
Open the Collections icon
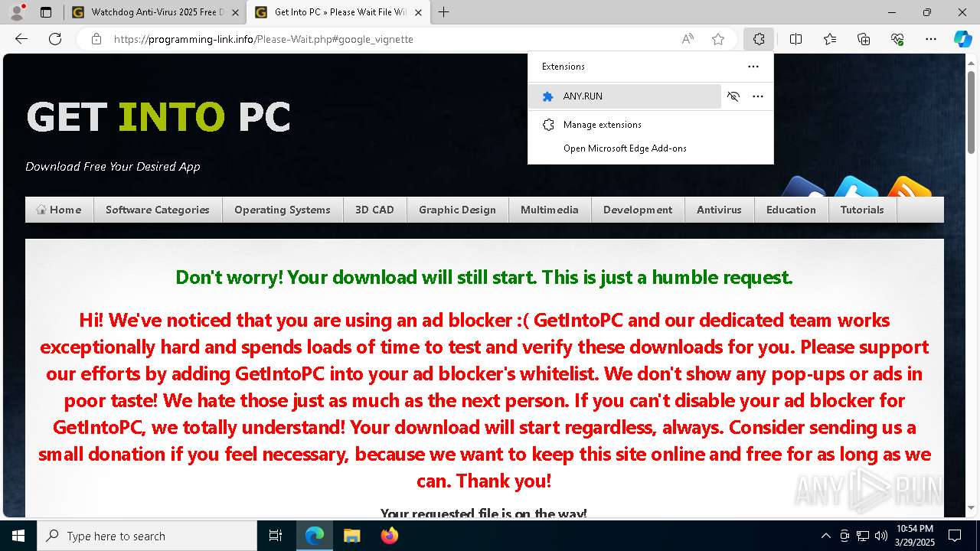click(864, 39)
